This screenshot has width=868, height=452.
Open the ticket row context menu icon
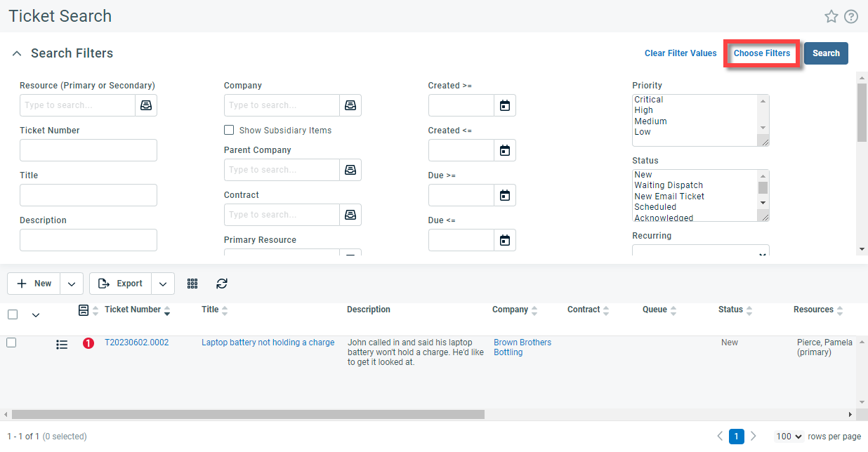[62, 344]
